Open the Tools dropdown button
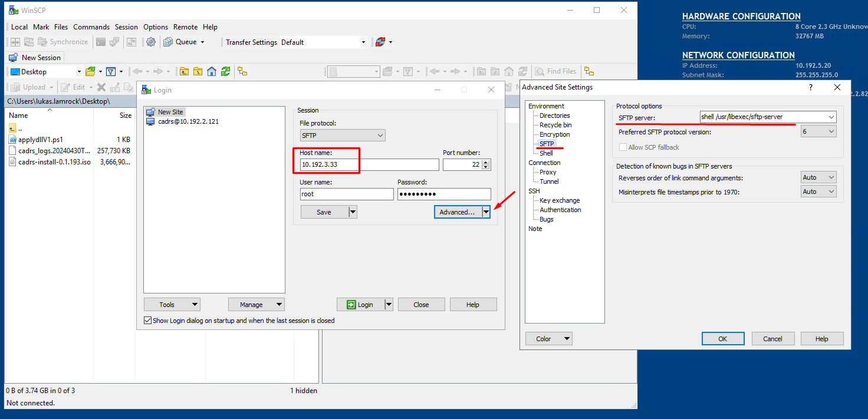The height and width of the screenshot is (419, 868). (x=172, y=305)
